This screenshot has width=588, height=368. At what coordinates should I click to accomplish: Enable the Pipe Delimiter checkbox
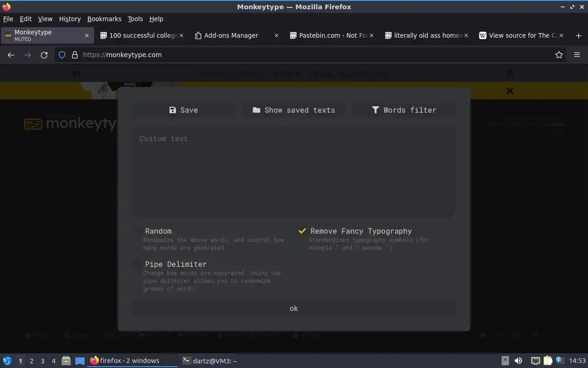[x=137, y=264]
